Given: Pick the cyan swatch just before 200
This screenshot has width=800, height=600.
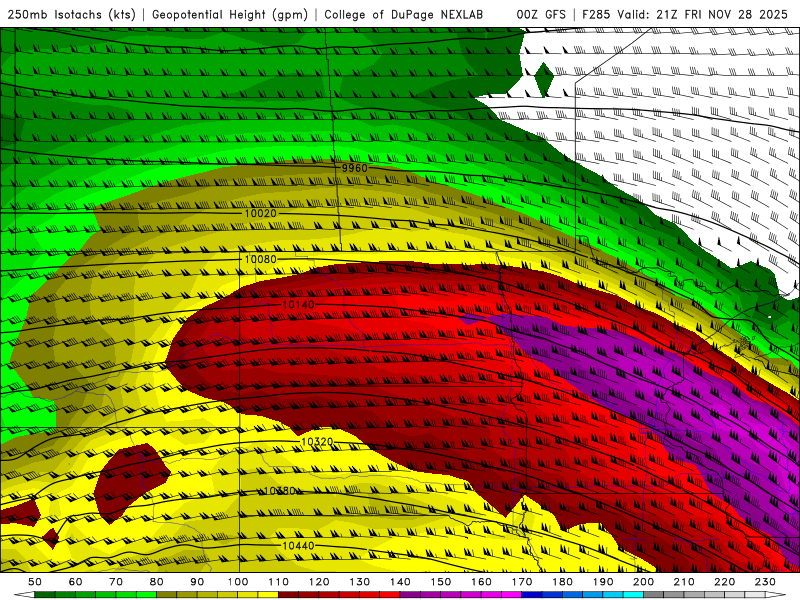Looking at the screenshot, I should [x=633, y=595].
